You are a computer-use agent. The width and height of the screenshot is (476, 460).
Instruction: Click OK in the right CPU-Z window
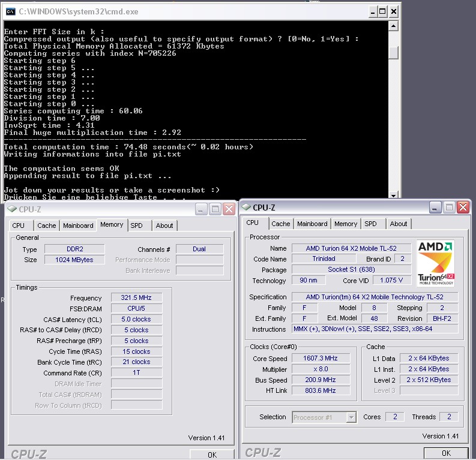click(446, 453)
